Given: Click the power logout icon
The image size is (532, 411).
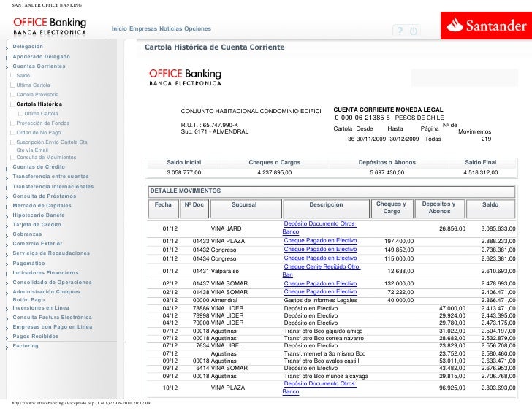Looking at the screenshot, I should coord(414,31).
